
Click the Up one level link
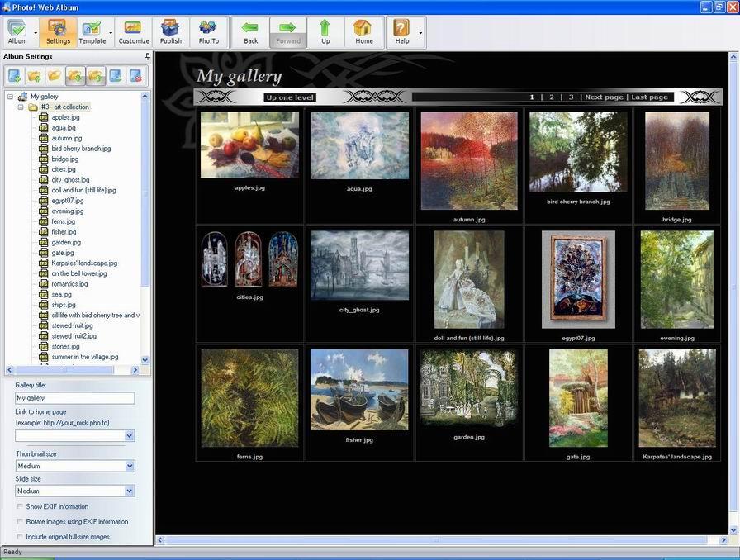(x=290, y=97)
